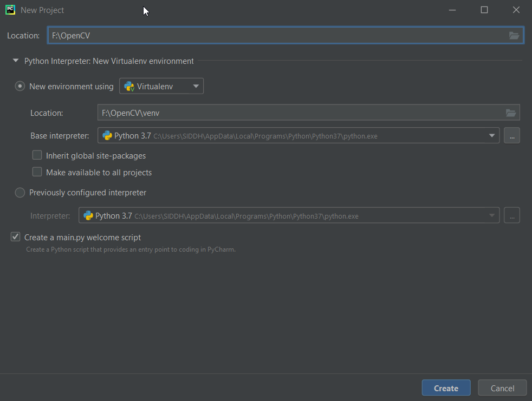Viewport: 532px width, 401px height.
Task: Maximize the New Project window
Action: click(x=484, y=10)
